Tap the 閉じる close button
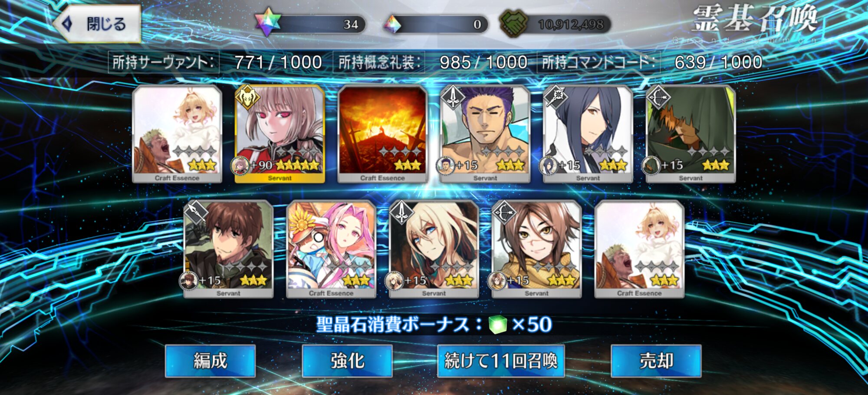Screen dimensions: 868x395 coord(98,24)
